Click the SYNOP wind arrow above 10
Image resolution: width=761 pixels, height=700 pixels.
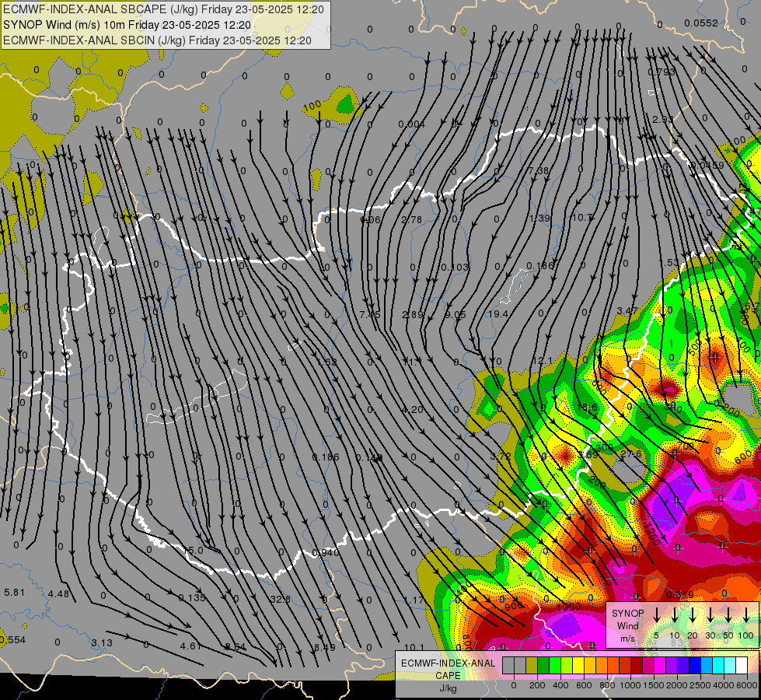tap(675, 614)
